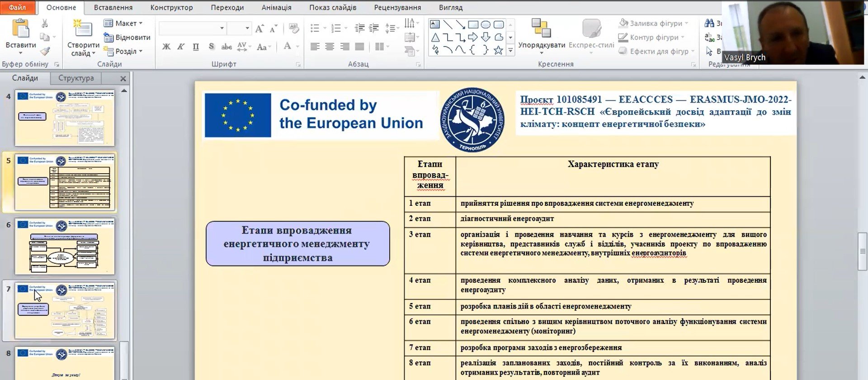Select the Rounded Rectangle shape

pos(498,24)
